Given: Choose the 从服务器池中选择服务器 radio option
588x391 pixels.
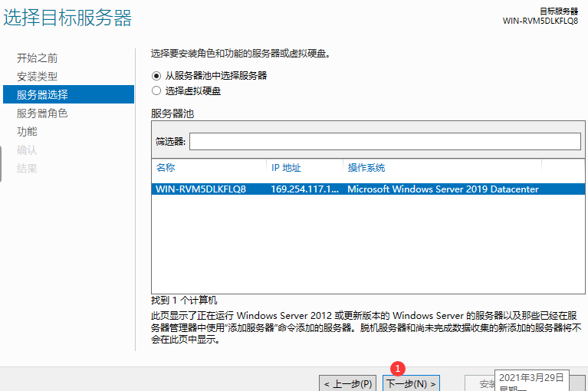Looking at the screenshot, I should (156, 76).
